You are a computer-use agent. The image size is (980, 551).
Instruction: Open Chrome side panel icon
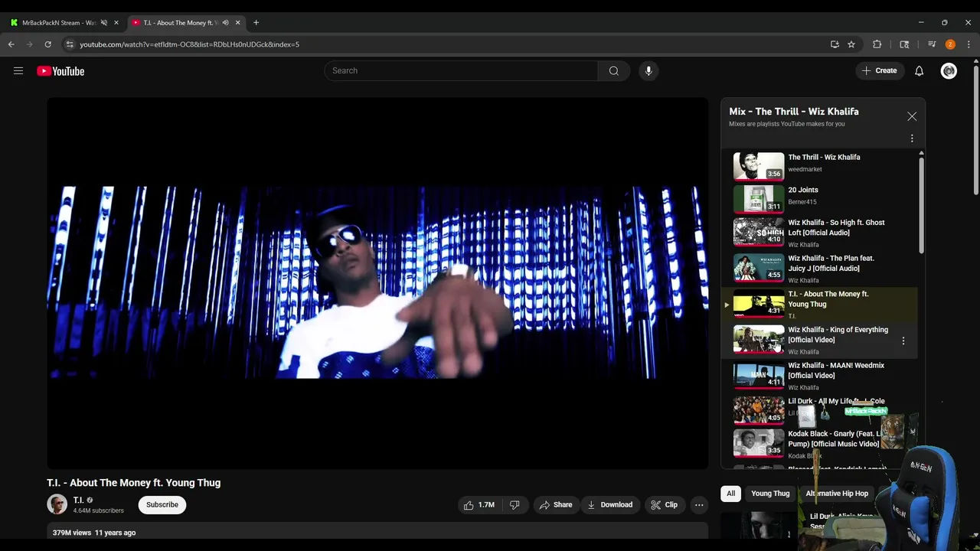click(x=904, y=44)
